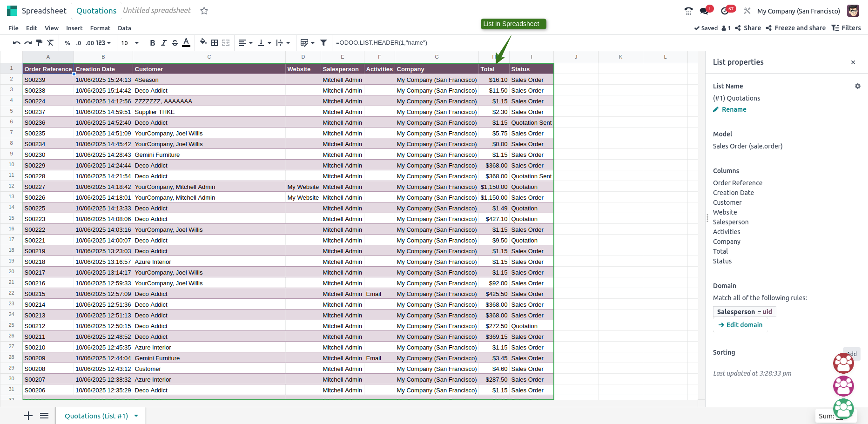Click the undo arrow in toolbar
The height and width of the screenshot is (424, 868).
[x=16, y=43]
